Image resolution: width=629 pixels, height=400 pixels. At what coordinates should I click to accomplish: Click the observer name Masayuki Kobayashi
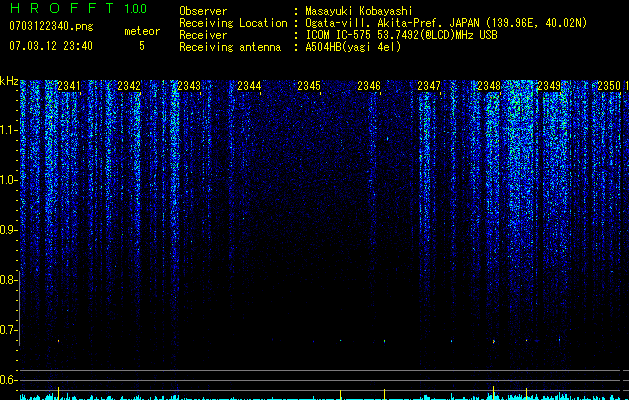tap(358, 11)
